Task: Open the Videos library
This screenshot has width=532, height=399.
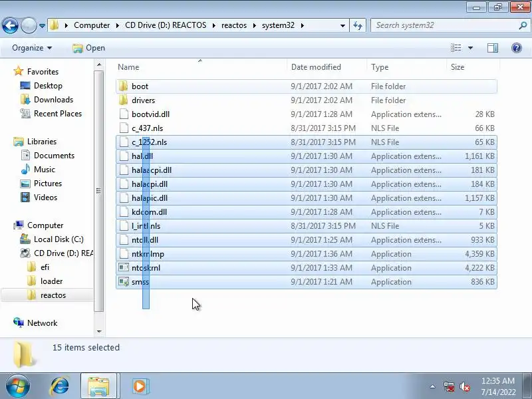Action: click(45, 197)
